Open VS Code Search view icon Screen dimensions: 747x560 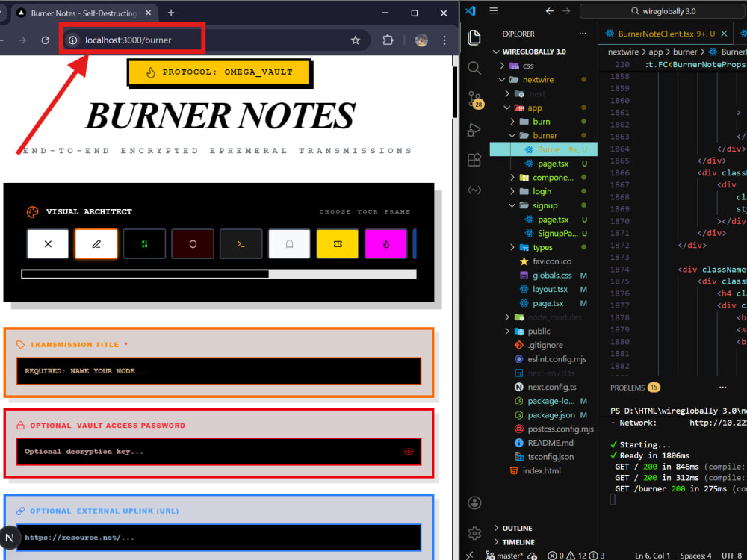tap(474, 68)
